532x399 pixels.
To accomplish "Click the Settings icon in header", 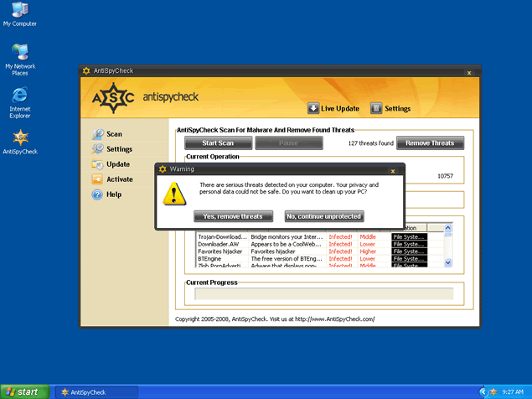I will click(x=377, y=108).
